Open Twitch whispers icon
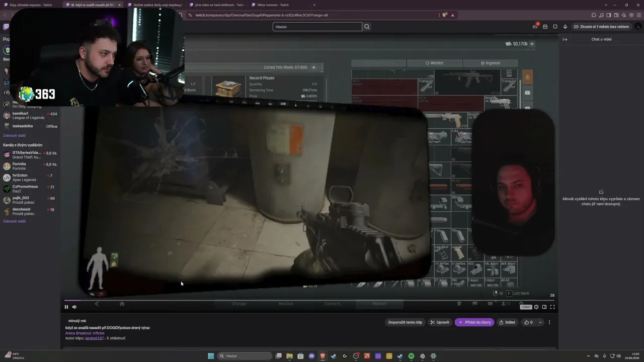The image size is (644, 362). pyautogui.click(x=555, y=27)
